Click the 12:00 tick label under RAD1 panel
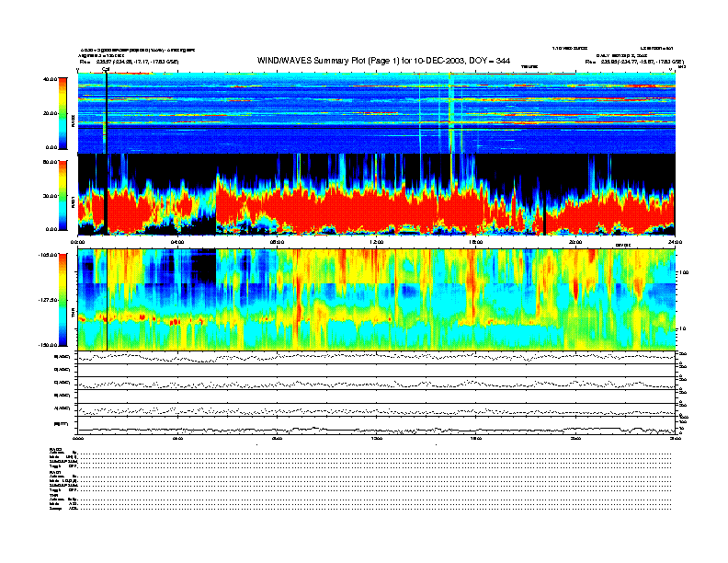Screen dimensions: 728x563 [377, 242]
